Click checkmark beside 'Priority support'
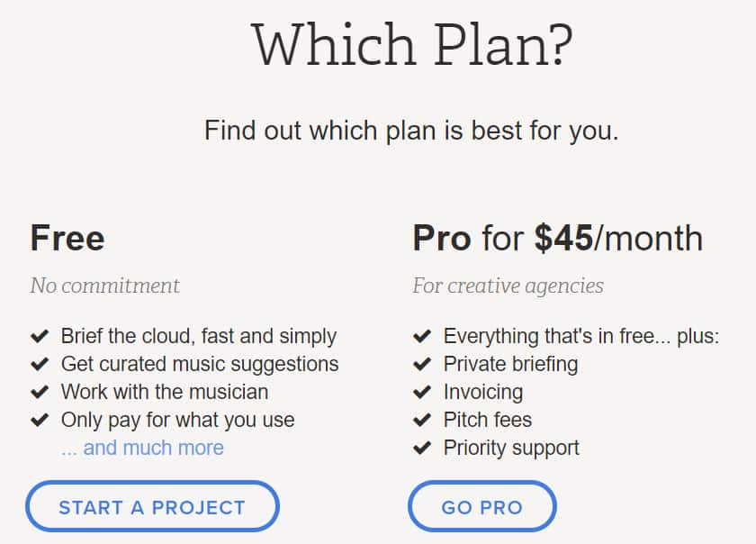756x544 pixels. [421, 449]
